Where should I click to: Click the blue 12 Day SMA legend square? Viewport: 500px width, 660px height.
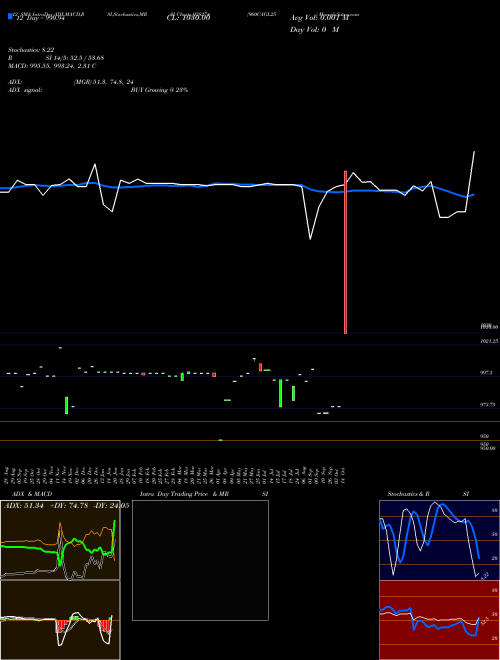(x=10, y=16)
